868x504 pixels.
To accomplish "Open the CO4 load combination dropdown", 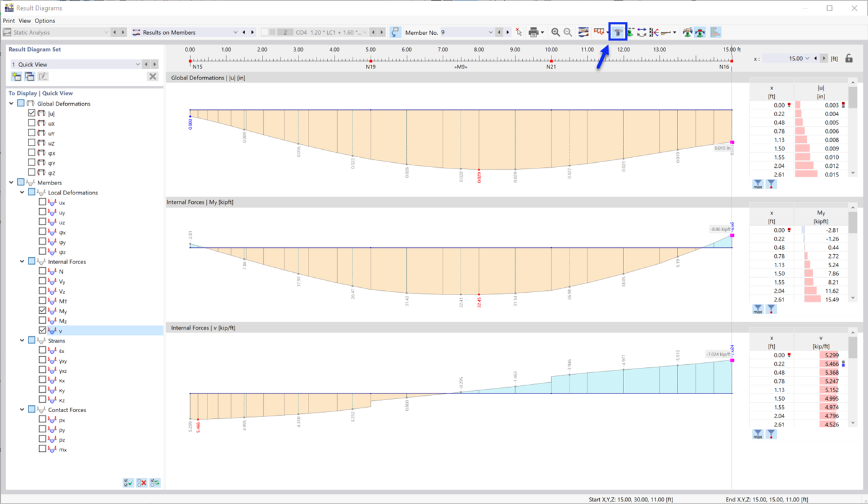I will 364,32.
